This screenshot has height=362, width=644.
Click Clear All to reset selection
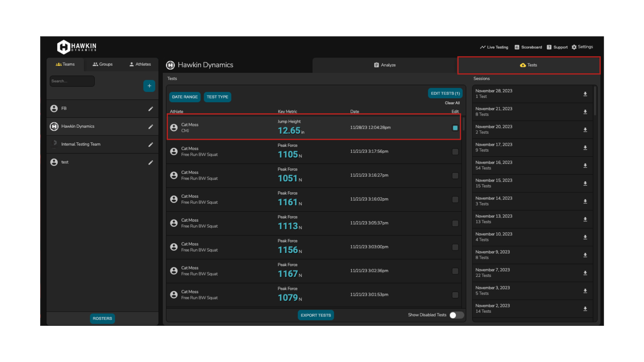pos(452,103)
